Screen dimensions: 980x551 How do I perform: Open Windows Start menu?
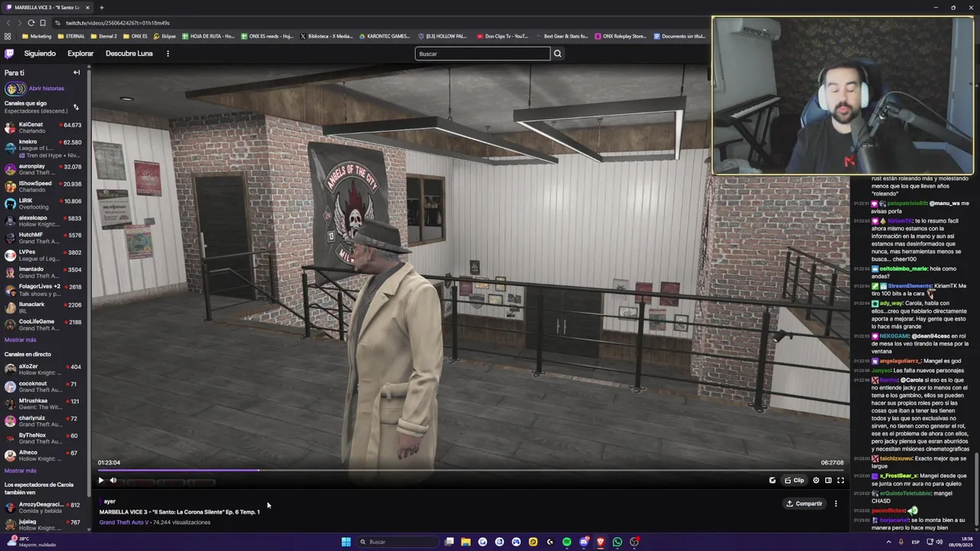click(346, 542)
